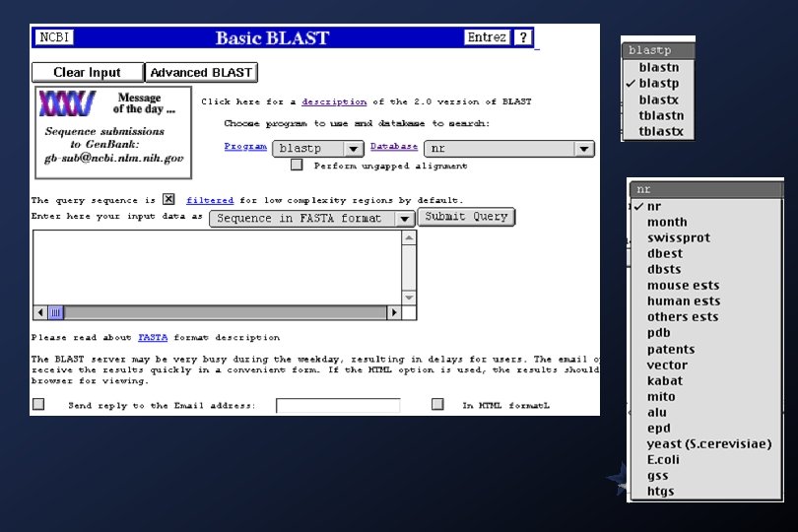Screen dimensions: 798x532
Task: Select pdb in the database menu
Action: pos(705,333)
